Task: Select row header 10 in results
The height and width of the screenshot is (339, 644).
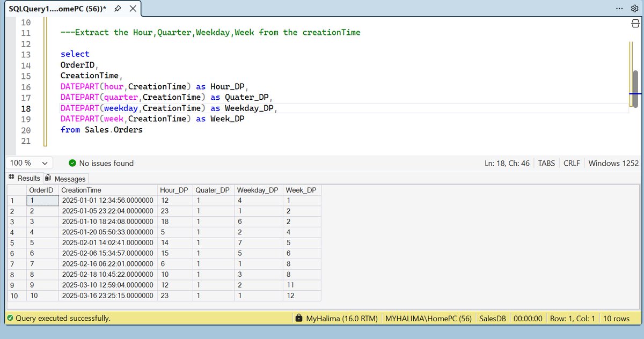Action: pos(16,296)
